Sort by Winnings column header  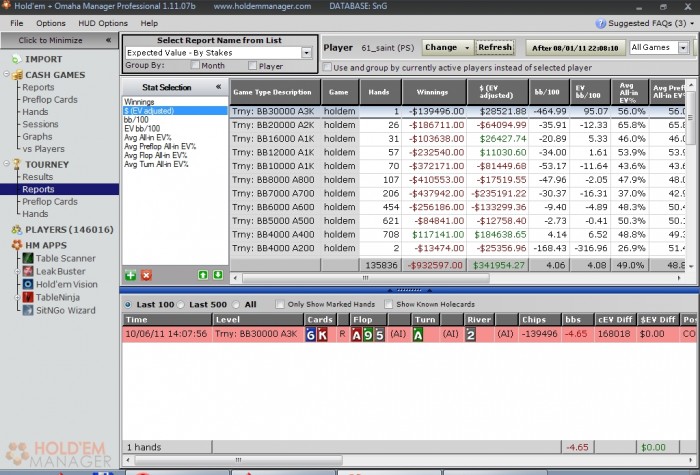[x=434, y=92]
